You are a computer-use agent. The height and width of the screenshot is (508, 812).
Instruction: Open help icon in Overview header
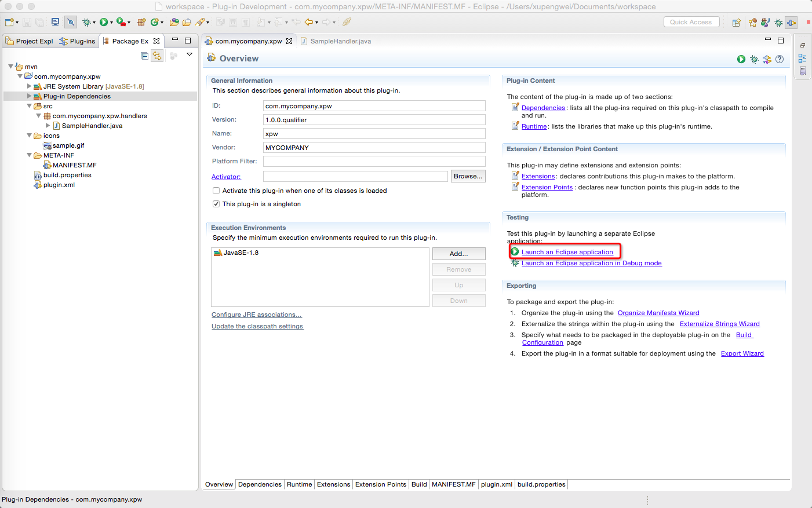tap(780, 59)
